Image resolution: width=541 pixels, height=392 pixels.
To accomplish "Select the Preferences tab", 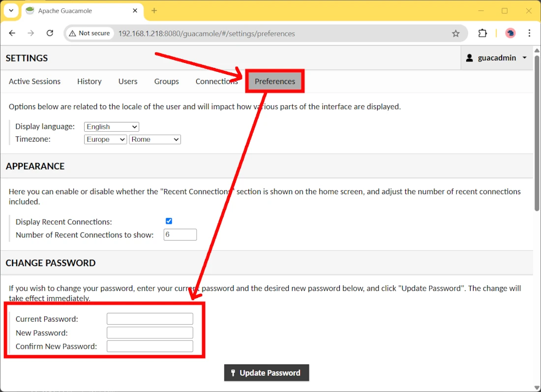I will tap(274, 82).
